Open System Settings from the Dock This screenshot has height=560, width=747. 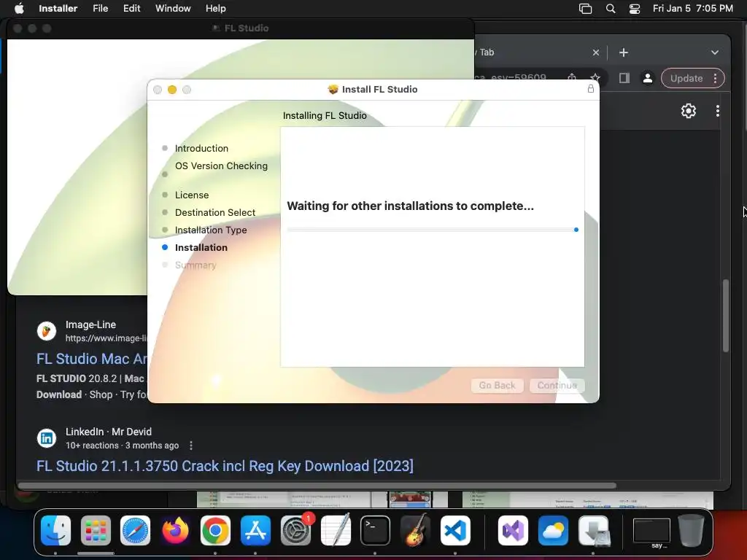[x=295, y=530]
